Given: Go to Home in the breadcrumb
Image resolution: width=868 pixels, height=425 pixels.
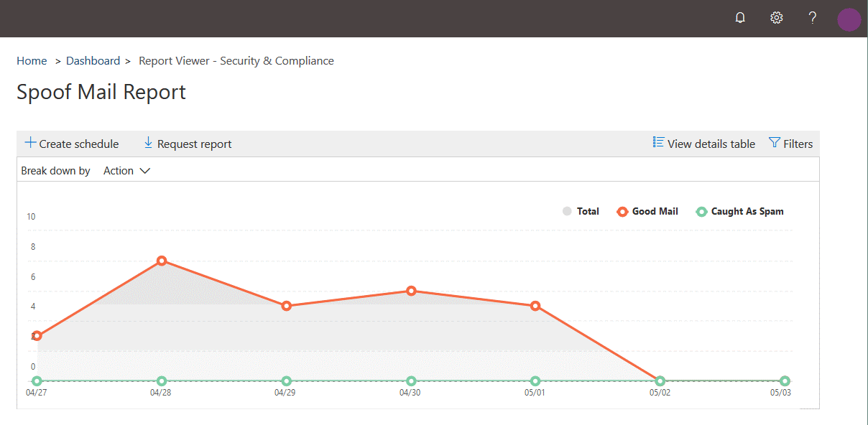Looking at the screenshot, I should (32, 61).
